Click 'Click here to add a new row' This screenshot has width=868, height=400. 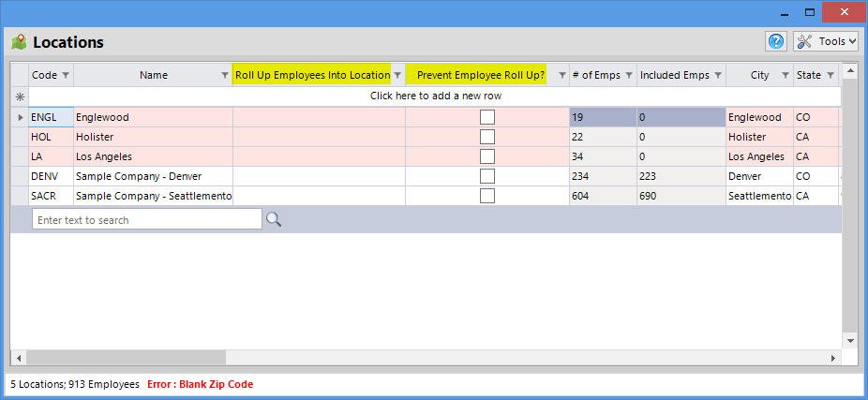click(436, 96)
